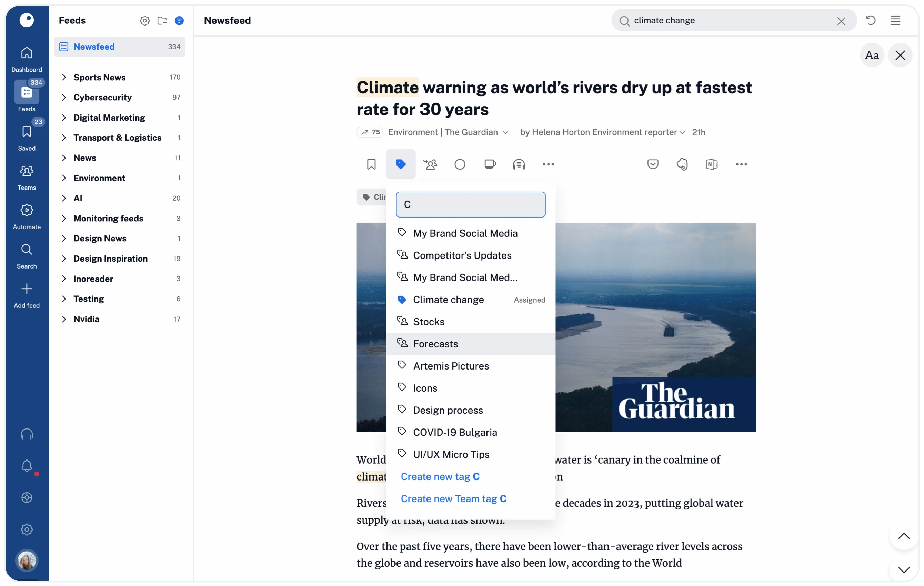Save article to Pocket
The width and height of the screenshot is (924, 586).
(653, 164)
